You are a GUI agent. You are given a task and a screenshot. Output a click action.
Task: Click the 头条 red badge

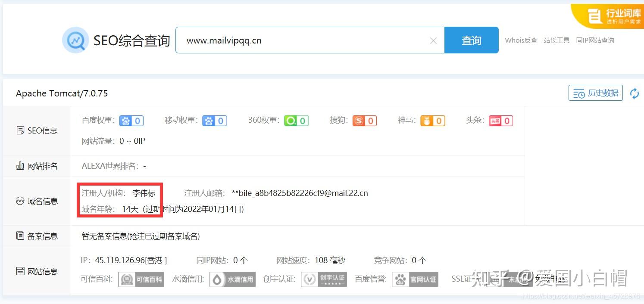point(501,121)
